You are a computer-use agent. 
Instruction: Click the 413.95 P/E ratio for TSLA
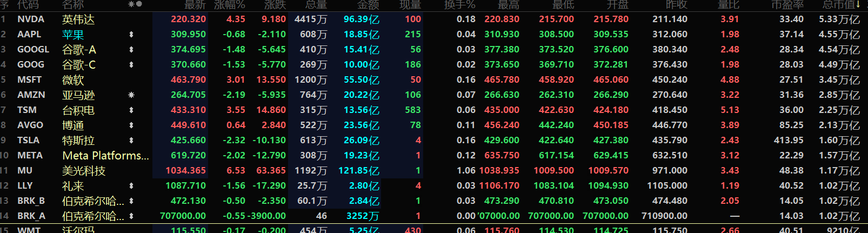pos(789,141)
